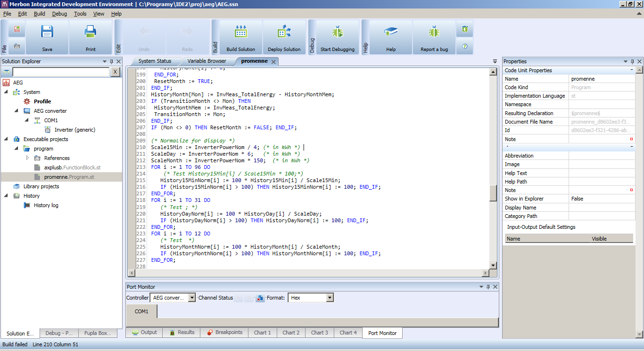Switch to the Variable Browser tab
This screenshot has width=644, height=351.
click(x=206, y=61)
